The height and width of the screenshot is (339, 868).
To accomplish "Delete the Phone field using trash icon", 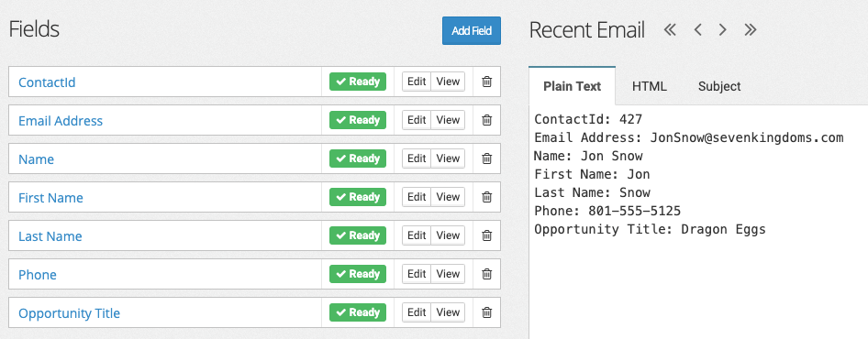I will tap(486, 274).
